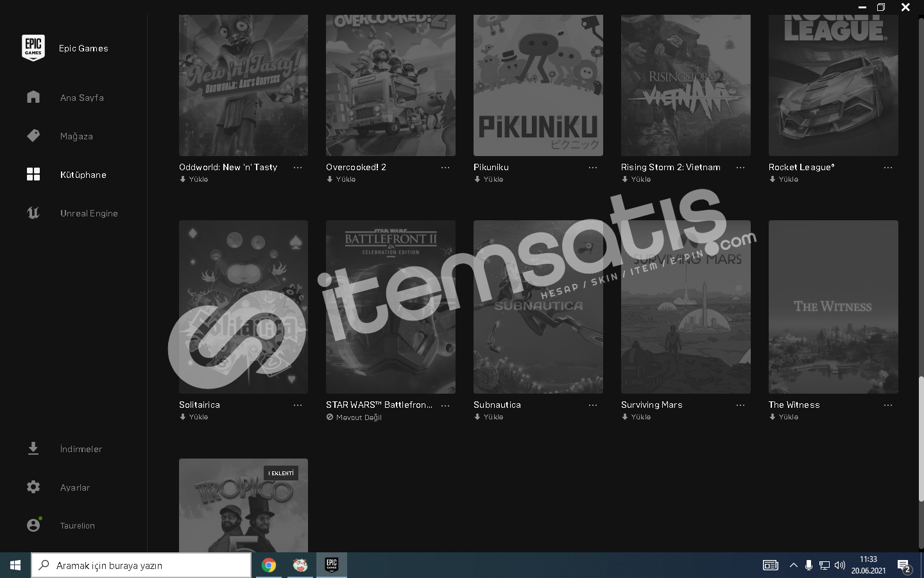Viewport: 924px width, 578px height.
Task: Open options menu for Rising Storm 2: Vietnam
Action: coord(740,168)
